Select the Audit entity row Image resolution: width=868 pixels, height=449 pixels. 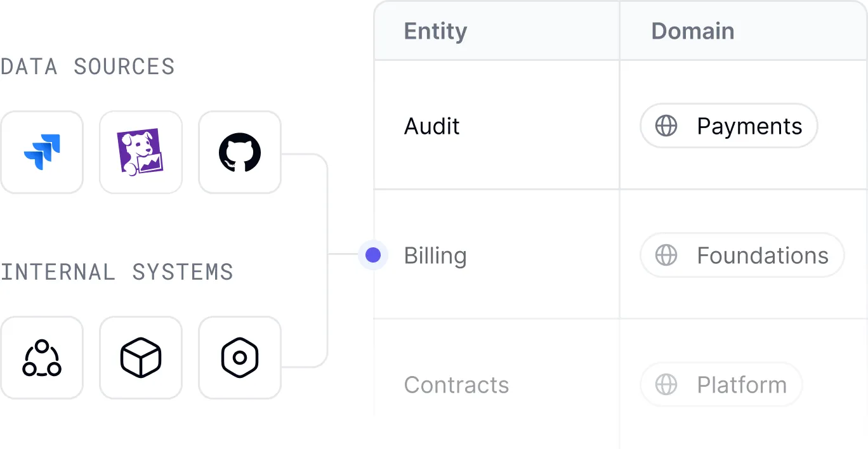(431, 126)
